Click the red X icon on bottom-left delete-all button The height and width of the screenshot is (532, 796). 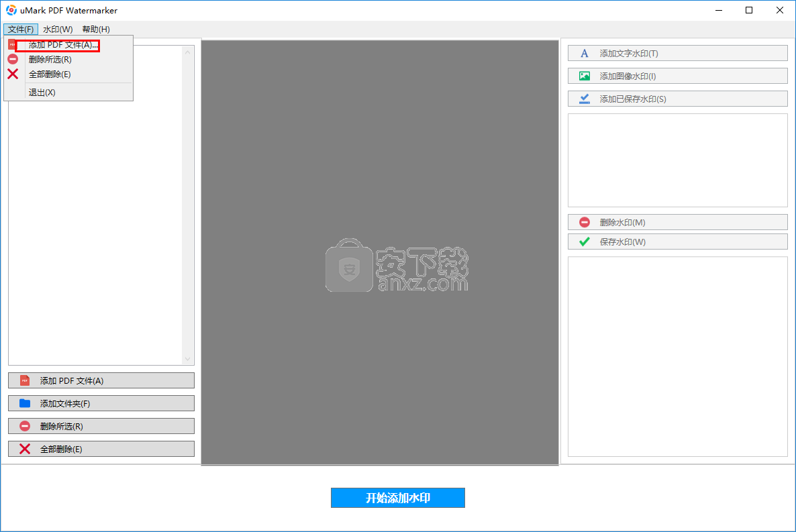25,449
